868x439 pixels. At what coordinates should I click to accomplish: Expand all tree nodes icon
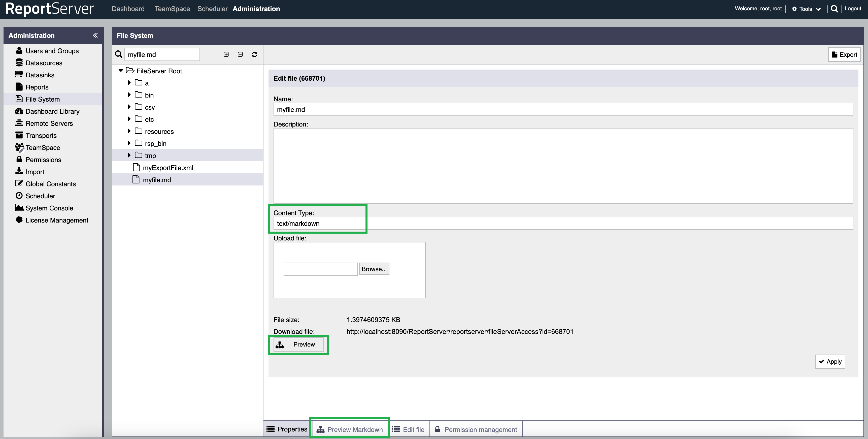226,54
